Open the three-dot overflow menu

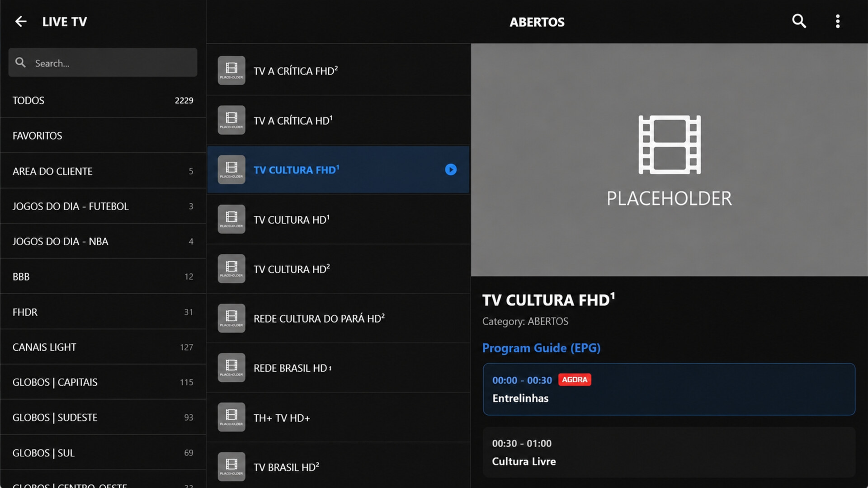(838, 21)
